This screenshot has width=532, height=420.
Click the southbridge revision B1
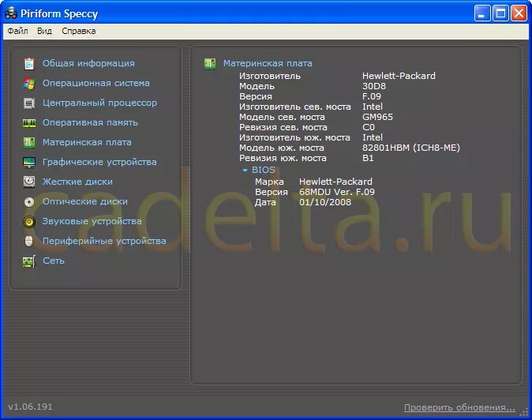pyautogui.click(x=368, y=158)
